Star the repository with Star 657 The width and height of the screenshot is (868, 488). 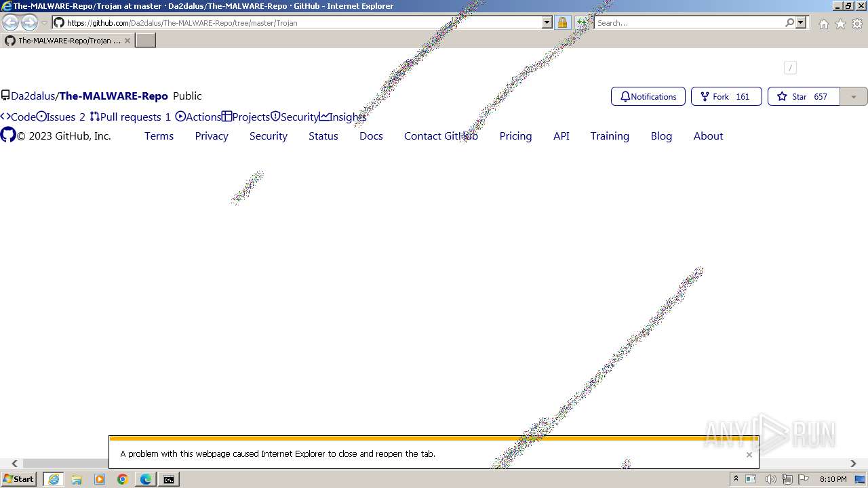(804, 96)
